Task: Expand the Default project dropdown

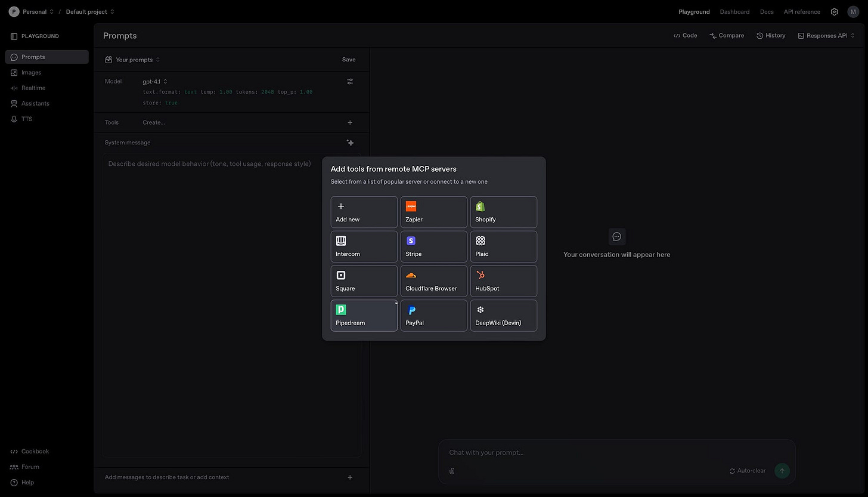Action: click(x=90, y=12)
